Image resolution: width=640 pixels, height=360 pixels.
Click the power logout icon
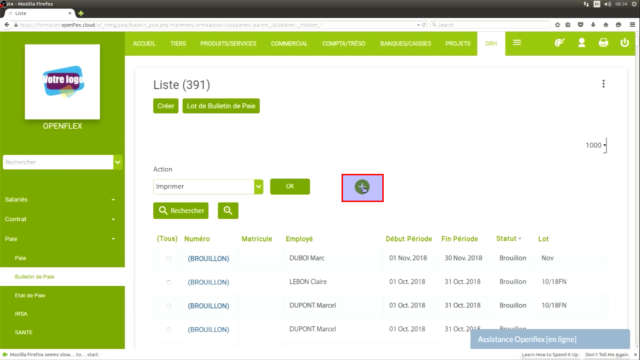coord(624,42)
